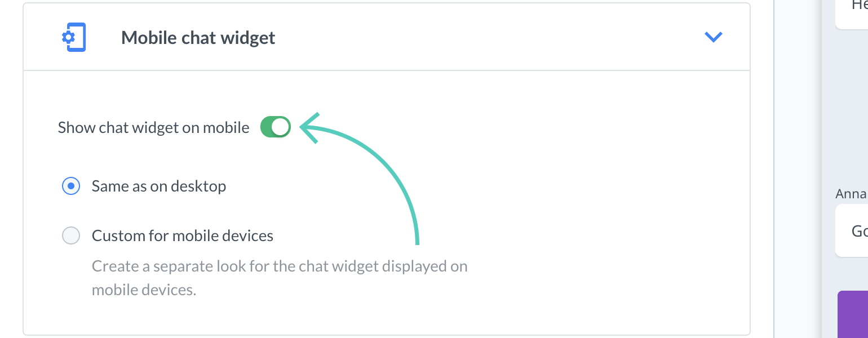The height and width of the screenshot is (338, 868).
Task: Choose Custom for mobile devices
Action: [x=71, y=235]
